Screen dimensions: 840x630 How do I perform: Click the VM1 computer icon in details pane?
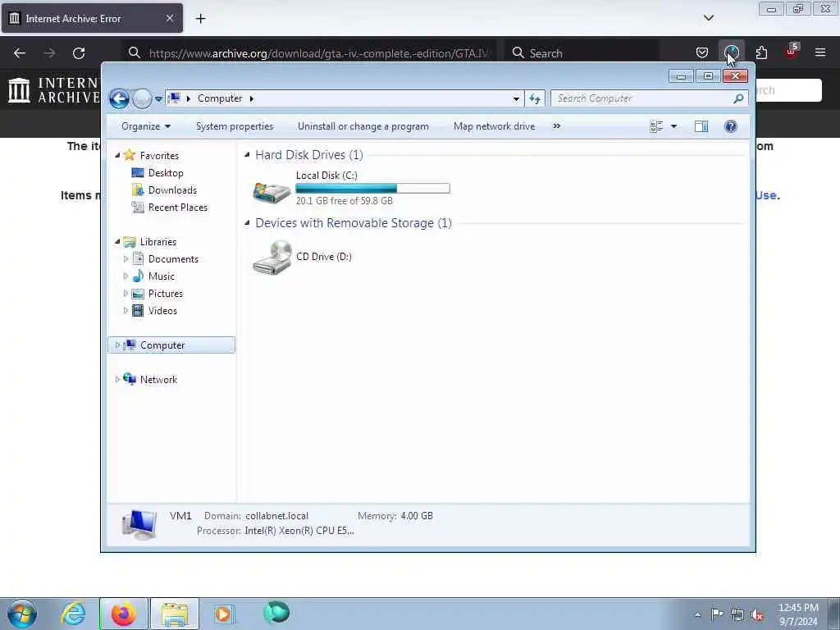tap(139, 524)
